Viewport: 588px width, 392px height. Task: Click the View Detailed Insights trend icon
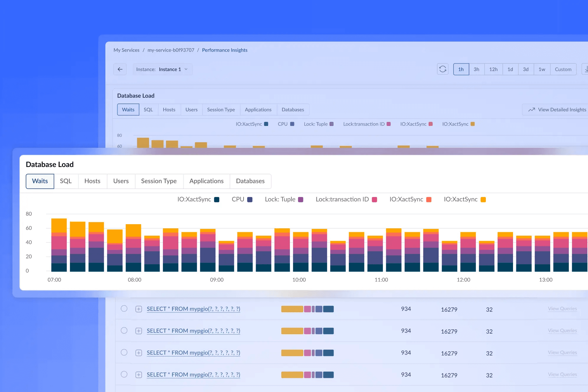[x=531, y=110]
